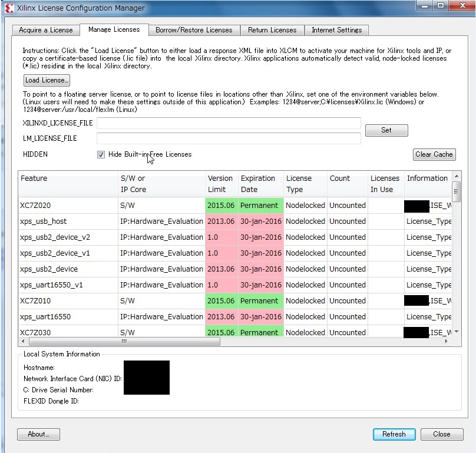476x453 pixels.
Task: Click the vertical scrollbar down arrow
Action: [457, 332]
